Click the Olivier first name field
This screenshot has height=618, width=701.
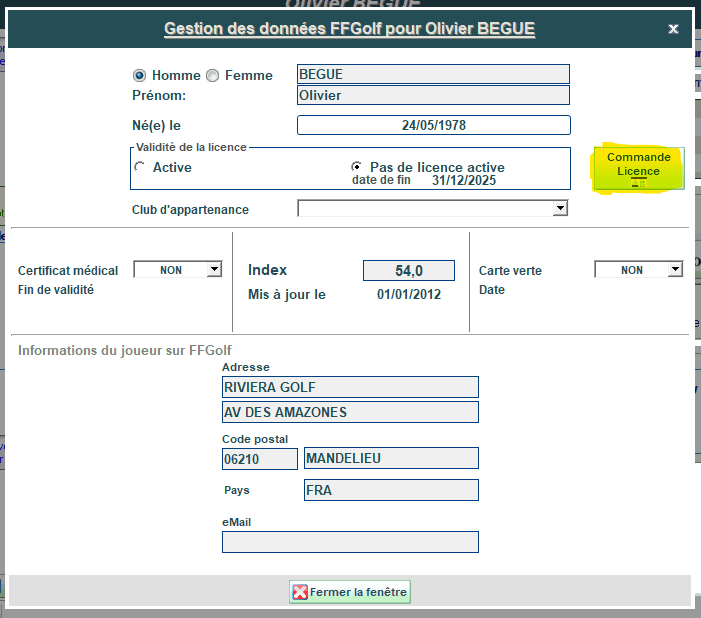click(433, 95)
